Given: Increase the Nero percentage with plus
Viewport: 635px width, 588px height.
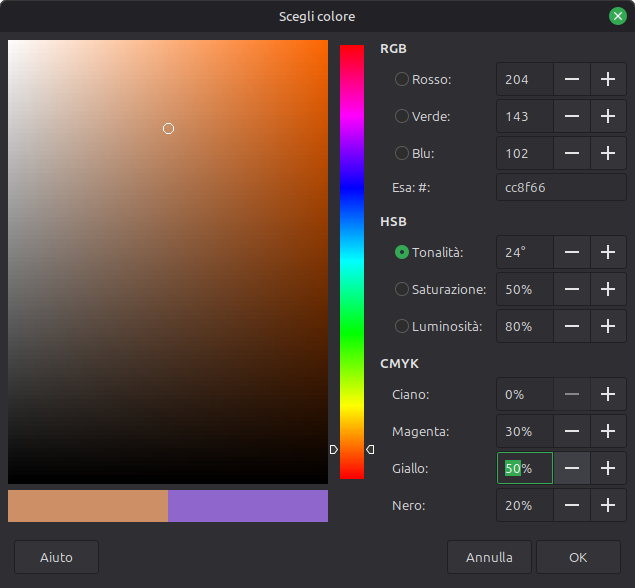Looking at the screenshot, I should tap(607, 505).
